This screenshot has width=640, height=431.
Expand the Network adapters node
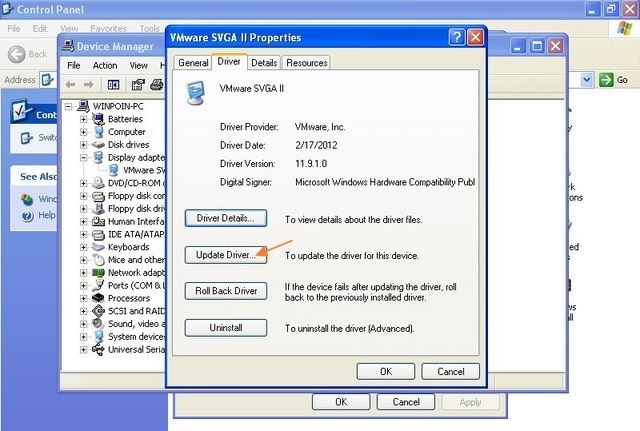click(84, 273)
